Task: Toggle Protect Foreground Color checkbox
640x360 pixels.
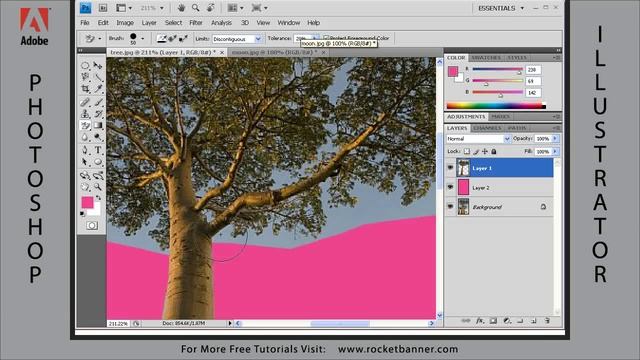Action: coord(326,38)
